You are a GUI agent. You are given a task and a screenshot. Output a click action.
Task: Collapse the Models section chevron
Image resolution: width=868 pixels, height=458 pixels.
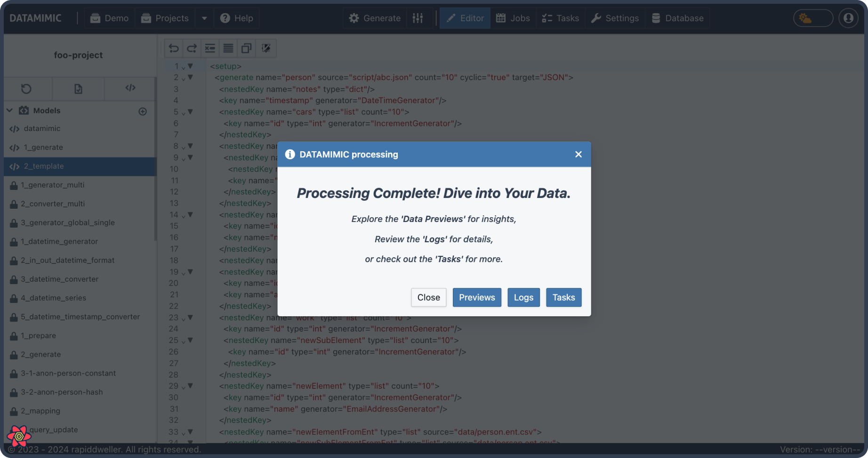[x=9, y=110]
